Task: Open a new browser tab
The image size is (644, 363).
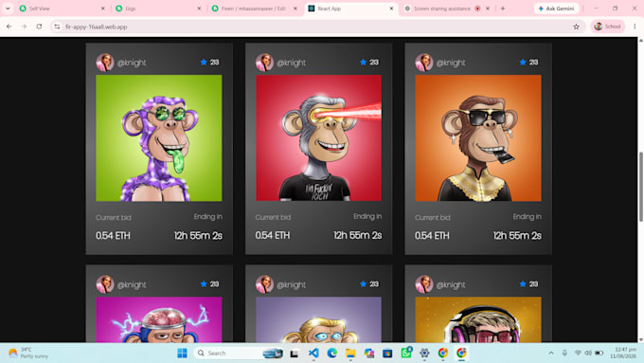Action: (x=503, y=9)
